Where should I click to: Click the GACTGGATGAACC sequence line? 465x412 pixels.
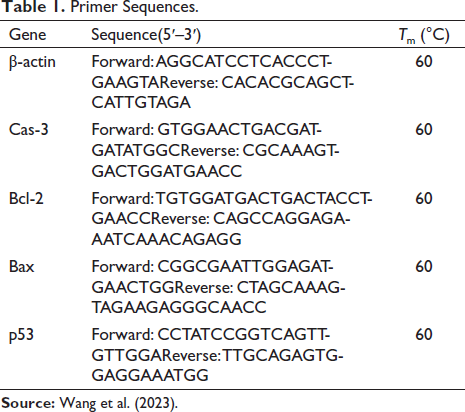click(167, 171)
